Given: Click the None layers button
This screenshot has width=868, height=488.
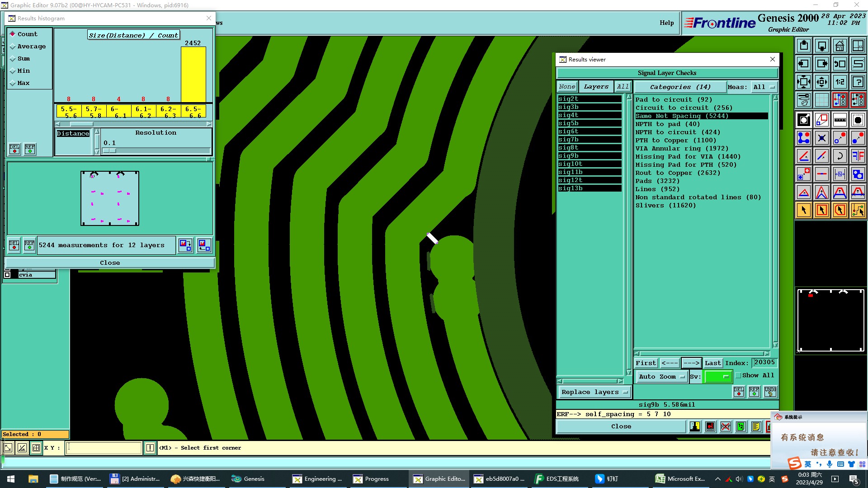Looking at the screenshot, I should tap(567, 87).
